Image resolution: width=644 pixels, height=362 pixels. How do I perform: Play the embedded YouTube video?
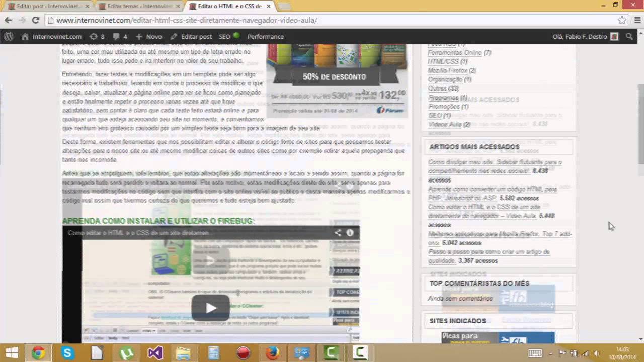click(211, 308)
